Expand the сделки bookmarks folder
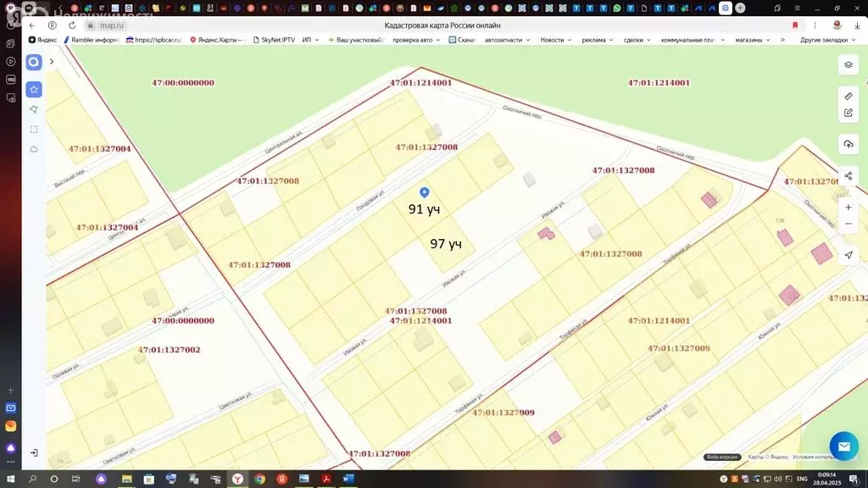 pos(637,40)
